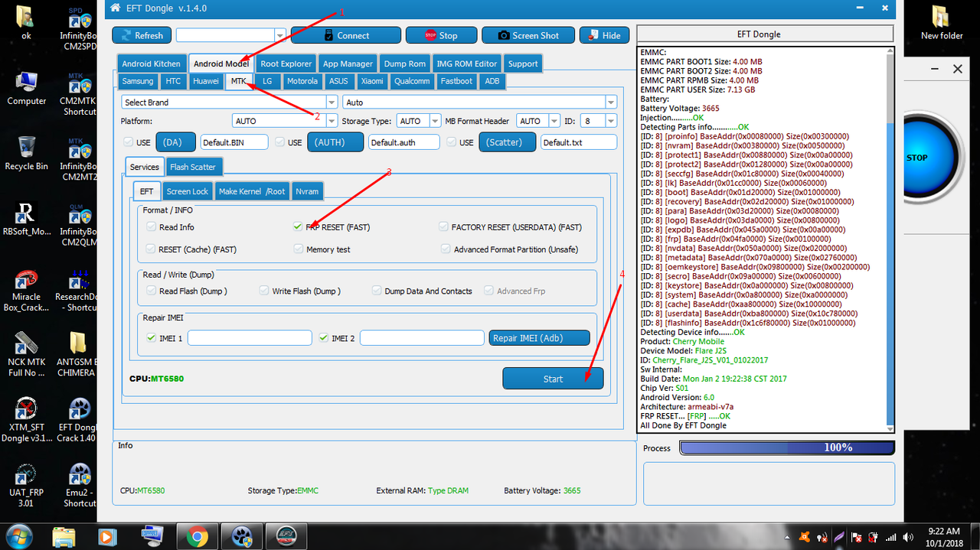Take a Screen Shot
The width and height of the screenshot is (980, 550).
click(528, 35)
